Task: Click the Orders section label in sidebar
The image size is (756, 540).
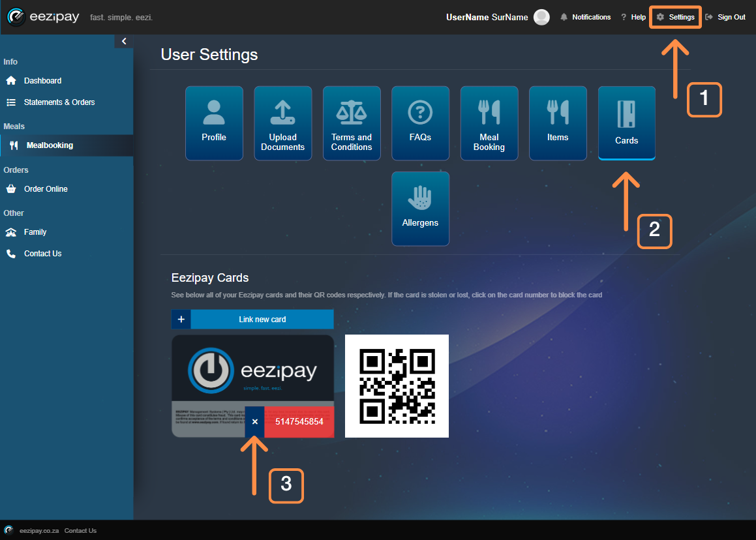Action: 16,170
